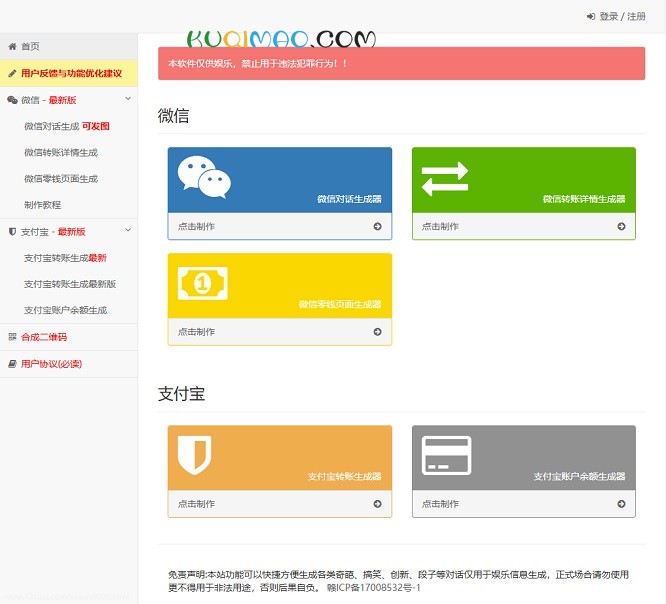Click the red warning banner 本软件仅供娱乐
Screen dimensions: 666x604
(401, 63)
